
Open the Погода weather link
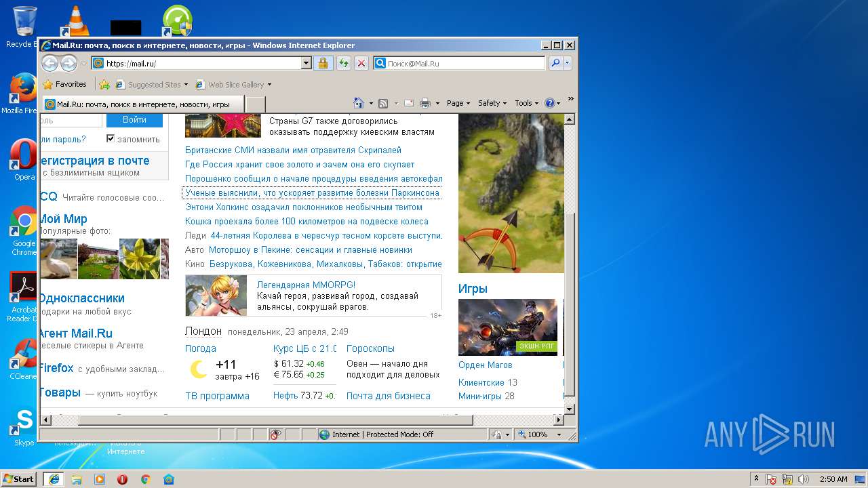201,348
